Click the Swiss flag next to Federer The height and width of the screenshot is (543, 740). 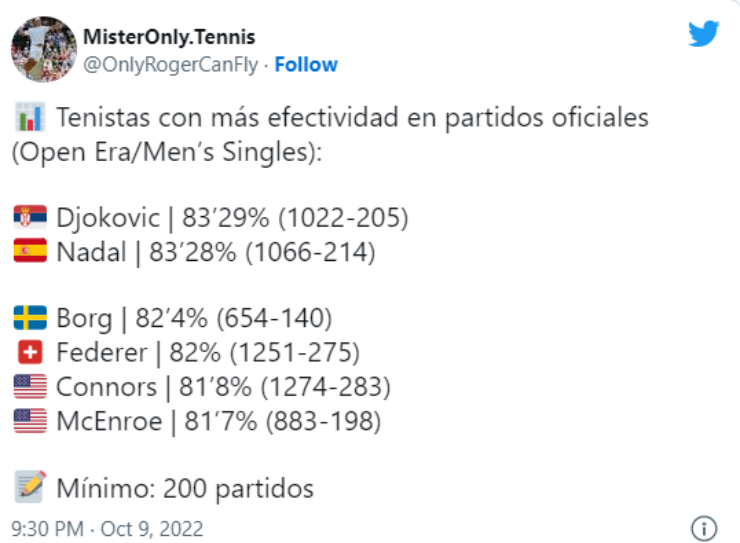click(x=28, y=353)
